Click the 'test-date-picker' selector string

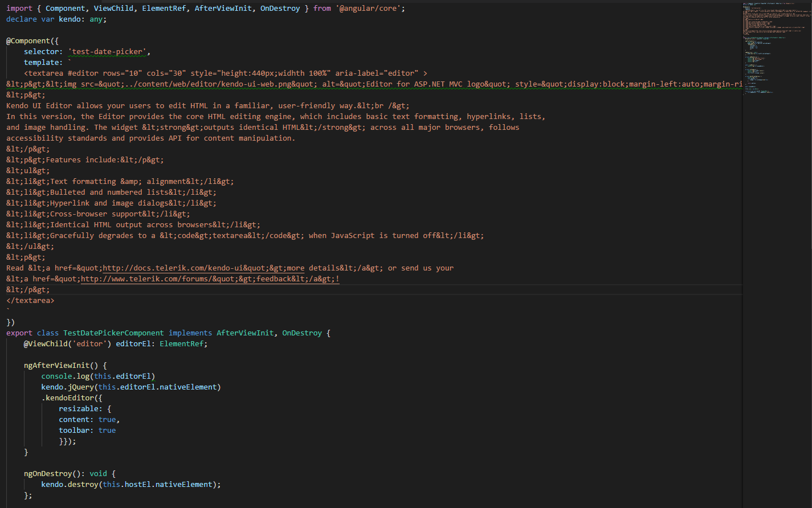(x=109, y=52)
